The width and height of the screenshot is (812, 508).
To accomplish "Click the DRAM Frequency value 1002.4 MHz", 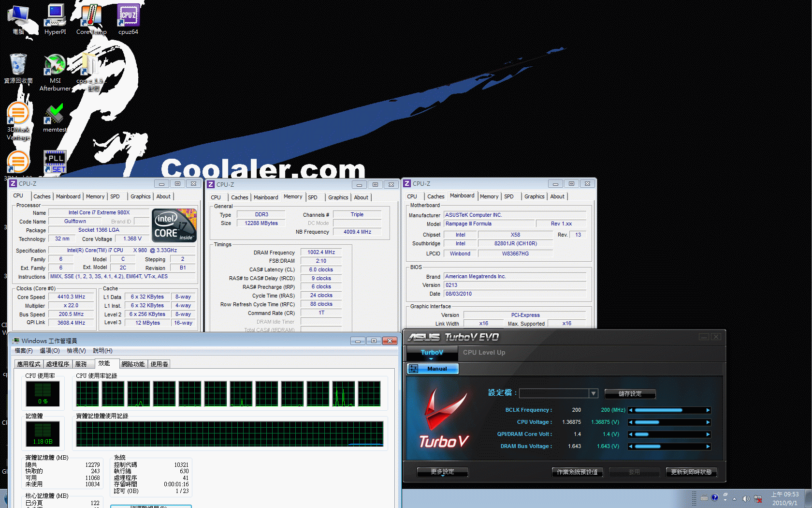I will [x=321, y=252].
